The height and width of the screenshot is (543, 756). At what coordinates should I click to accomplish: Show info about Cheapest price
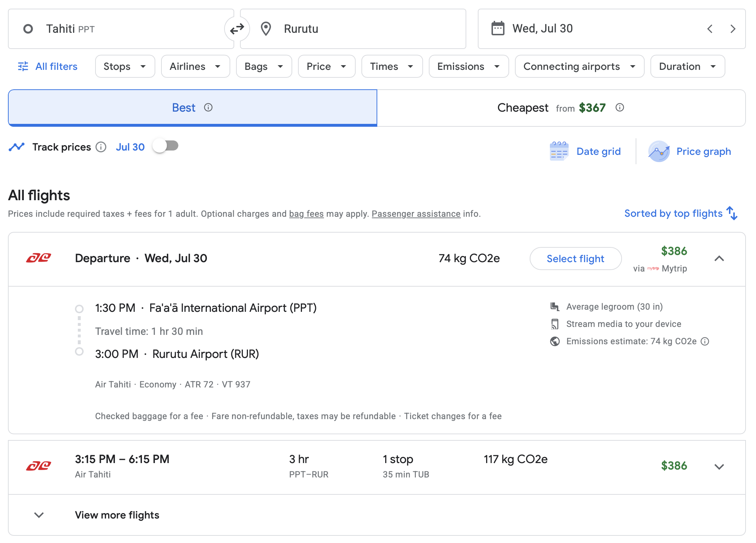[620, 107]
